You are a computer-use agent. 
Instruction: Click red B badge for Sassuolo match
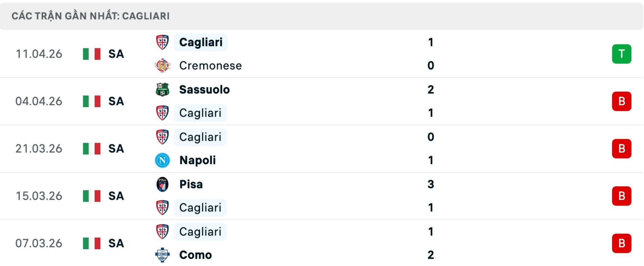coord(621,101)
